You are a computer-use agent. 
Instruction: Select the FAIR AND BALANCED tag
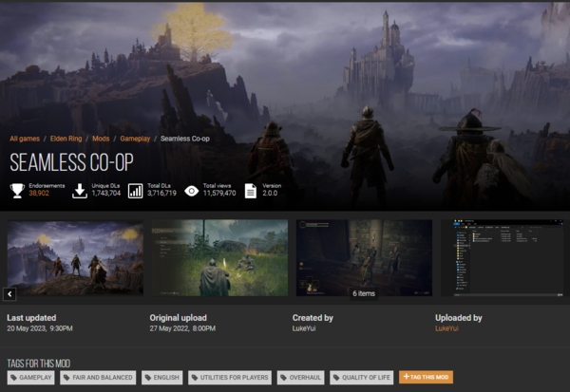pyautogui.click(x=99, y=377)
